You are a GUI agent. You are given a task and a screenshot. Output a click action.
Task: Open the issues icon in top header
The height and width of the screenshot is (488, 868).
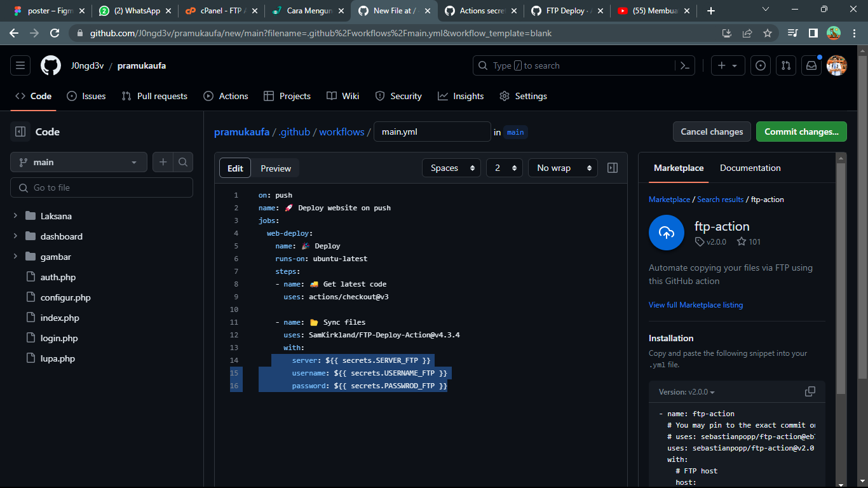(x=761, y=65)
